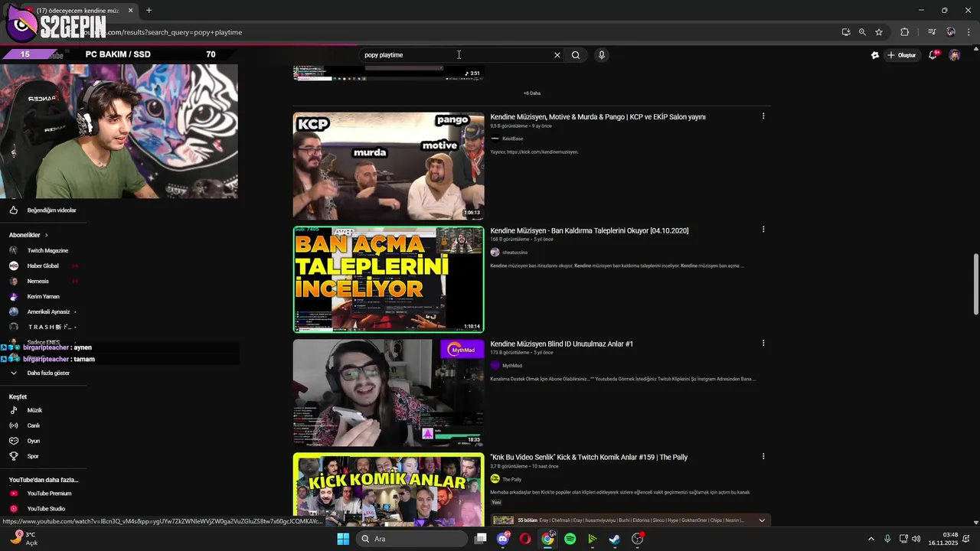Go to The Pally channel name
Screen dimensions: 980x551
tap(511, 479)
